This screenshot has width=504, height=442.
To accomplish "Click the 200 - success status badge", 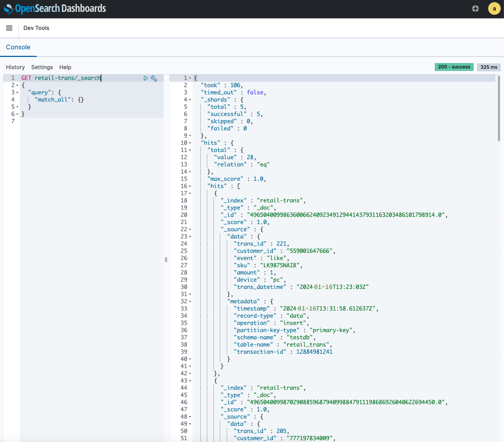I will 454,67.
